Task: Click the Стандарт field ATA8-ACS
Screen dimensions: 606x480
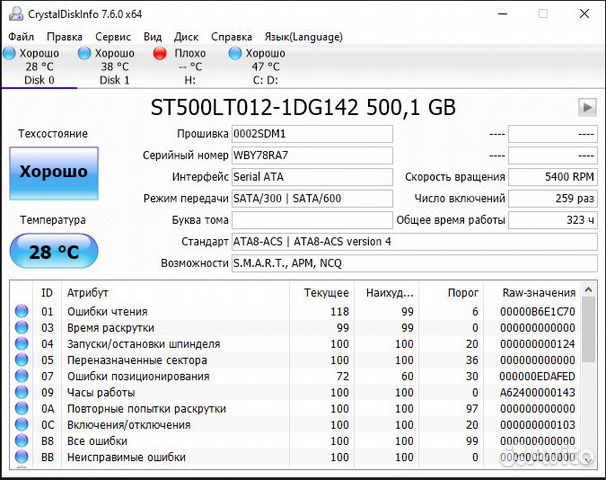Action: click(414, 242)
